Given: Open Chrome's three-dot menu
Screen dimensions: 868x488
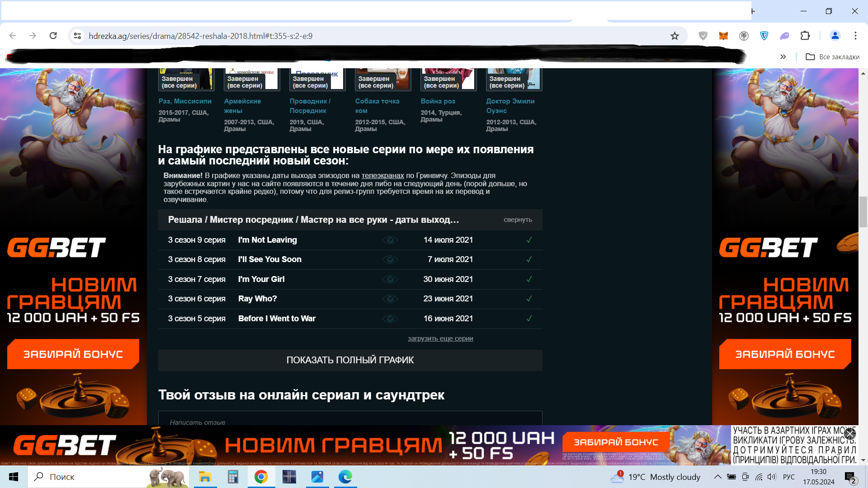Looking at the screenshot, I should click(856, 35).
